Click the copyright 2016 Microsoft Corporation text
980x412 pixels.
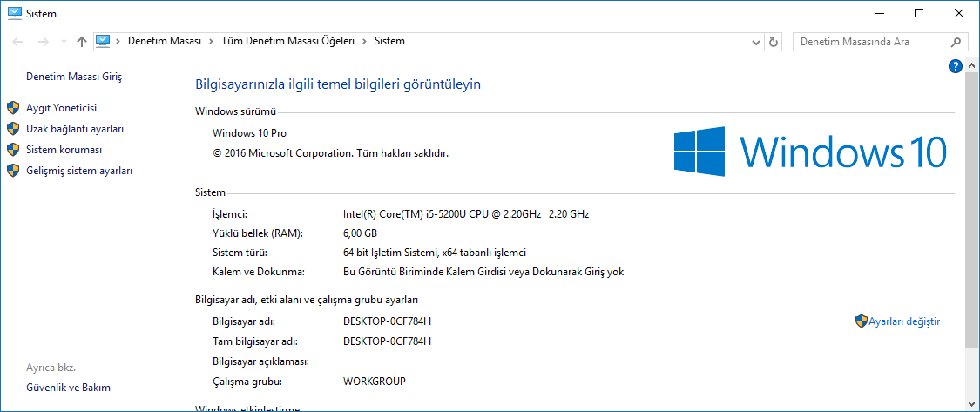point(331,152)
